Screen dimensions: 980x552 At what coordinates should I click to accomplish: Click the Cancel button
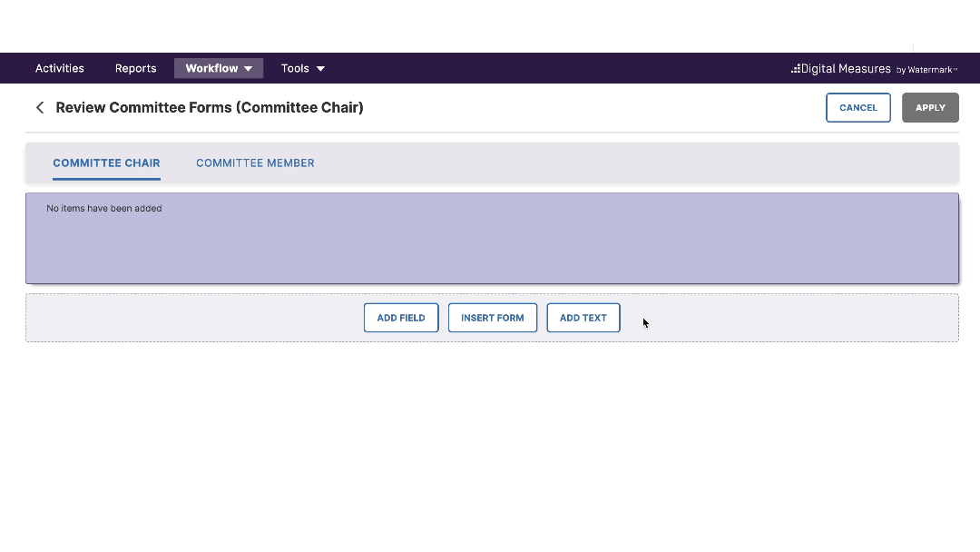click(858, 107)
